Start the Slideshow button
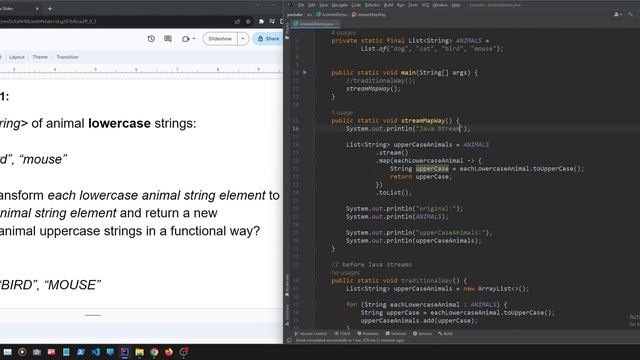This screenshot has width=640, height=360. pos(220,39)
